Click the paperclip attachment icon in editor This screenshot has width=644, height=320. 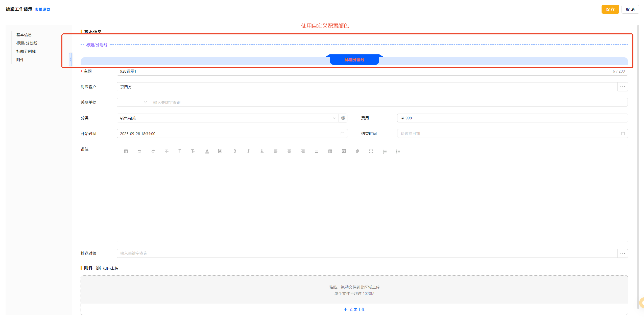(357, 151)
